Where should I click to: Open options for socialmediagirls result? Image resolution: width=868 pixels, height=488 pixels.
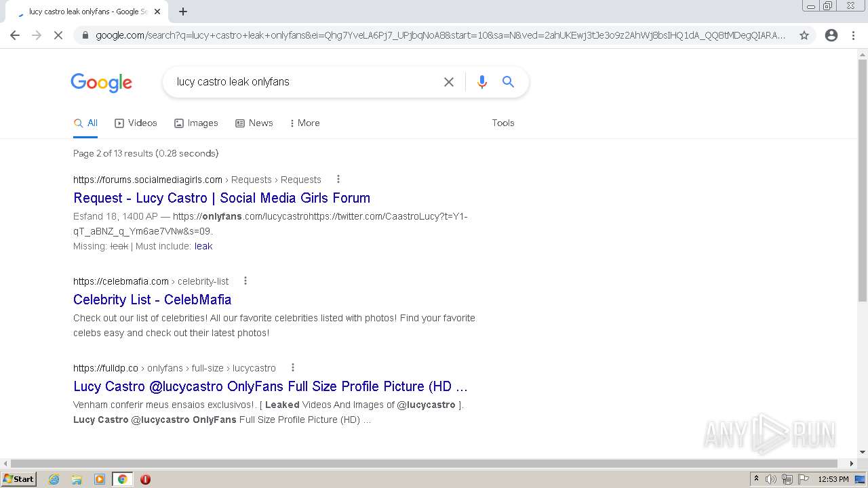[x=338, y=180]
